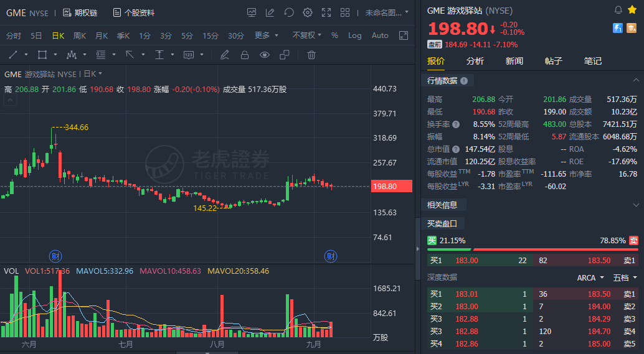Select the price measure label tool
The height and width of the screenshot is (354, 644).
pos(189,55)
